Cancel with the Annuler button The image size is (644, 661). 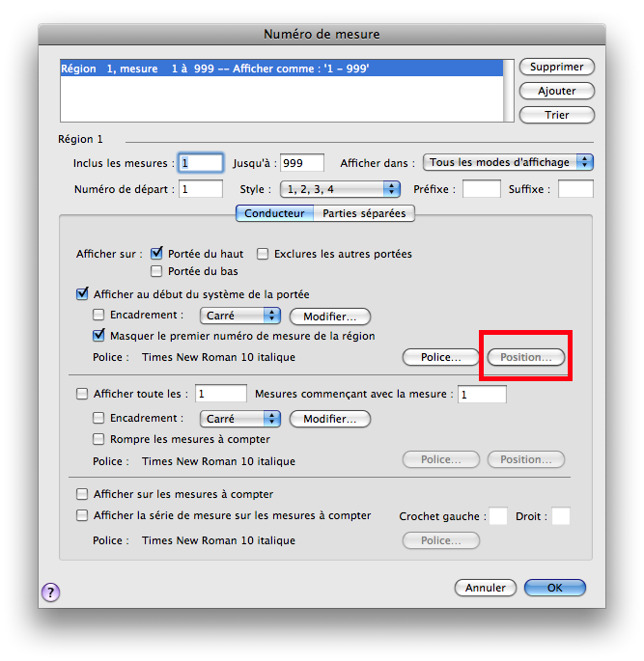pyautogui.click(x=485, y=588)
